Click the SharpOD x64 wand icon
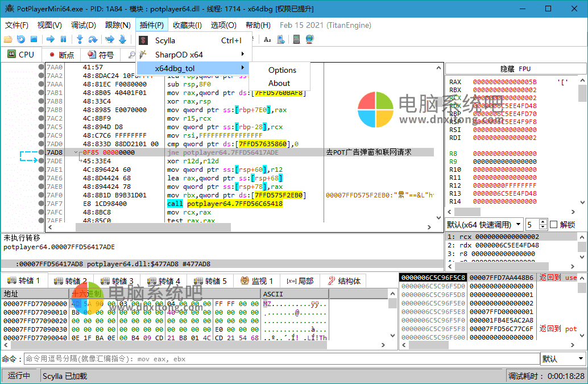This screenshot has height=384, width=588. pyautogui.click(x=143, y=55)
